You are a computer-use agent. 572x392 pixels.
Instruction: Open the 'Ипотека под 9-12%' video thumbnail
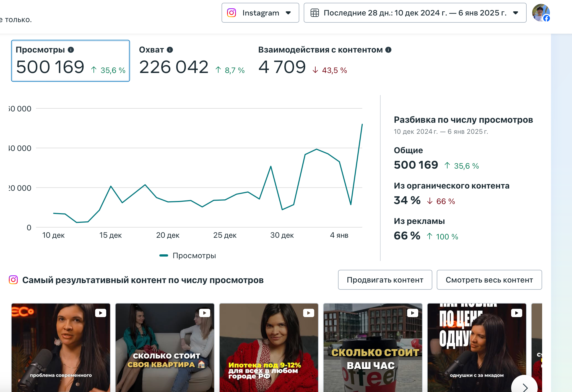(x=269, y=347)
